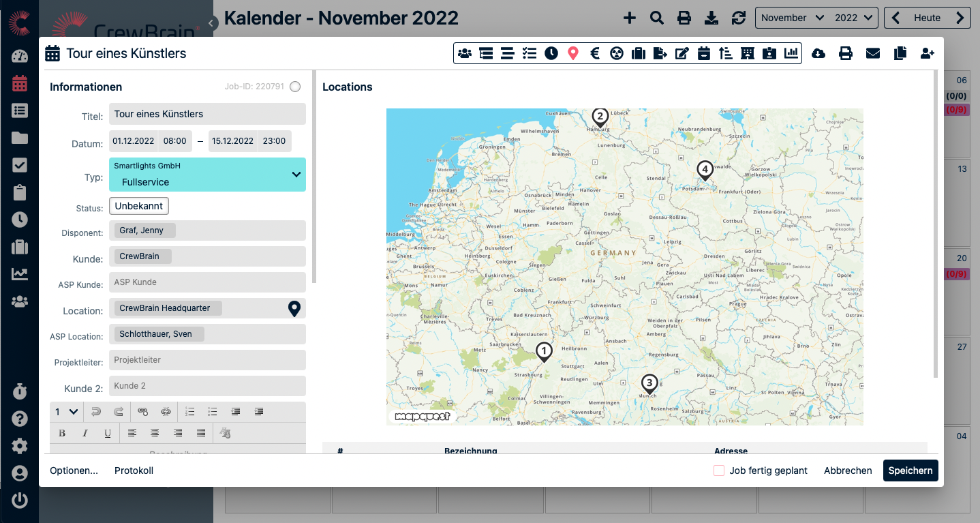Click the map pin beside CrewBrain Headquarter
Viewport: 980px width, 523px height.
point(294,309)
